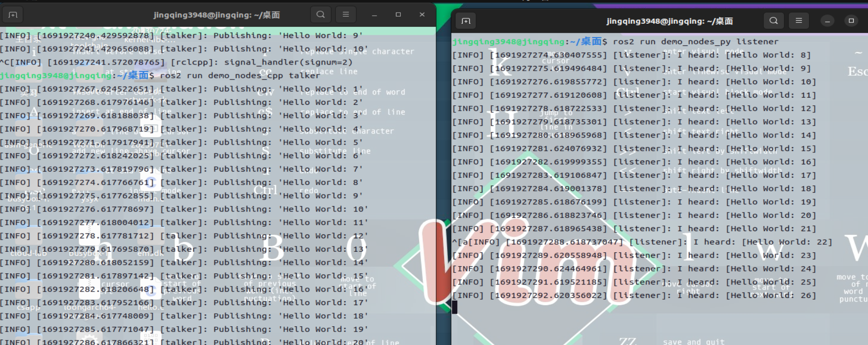Click talker line Publishing 'Hello World: 17'

coord(184,302)
